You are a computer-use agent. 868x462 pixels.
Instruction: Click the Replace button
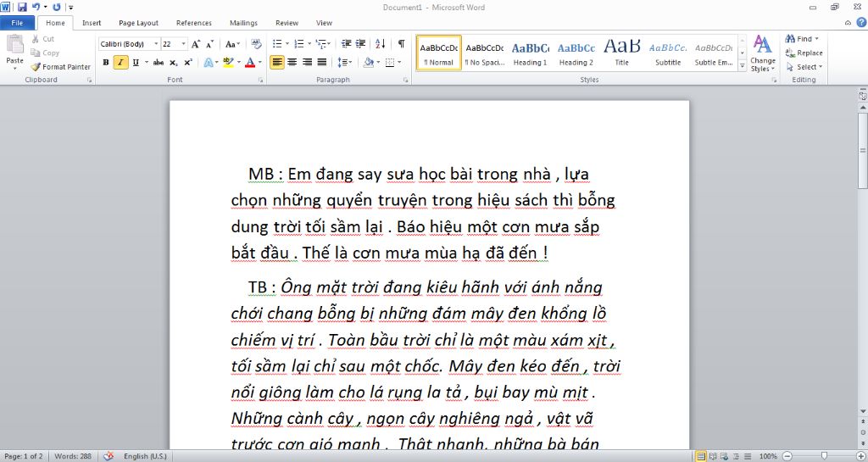point(804,53)
